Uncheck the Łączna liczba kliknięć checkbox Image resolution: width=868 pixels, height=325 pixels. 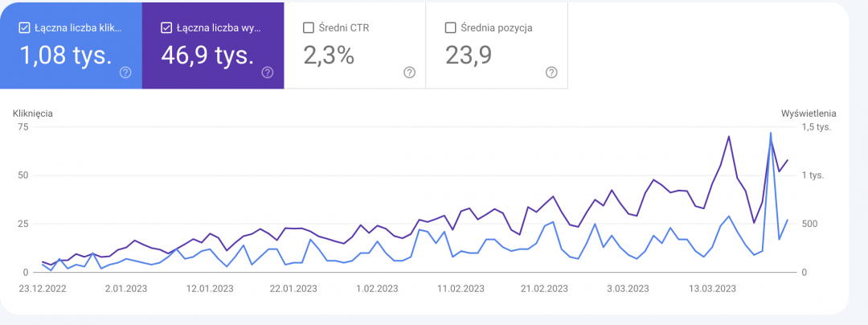click(25, 28)
